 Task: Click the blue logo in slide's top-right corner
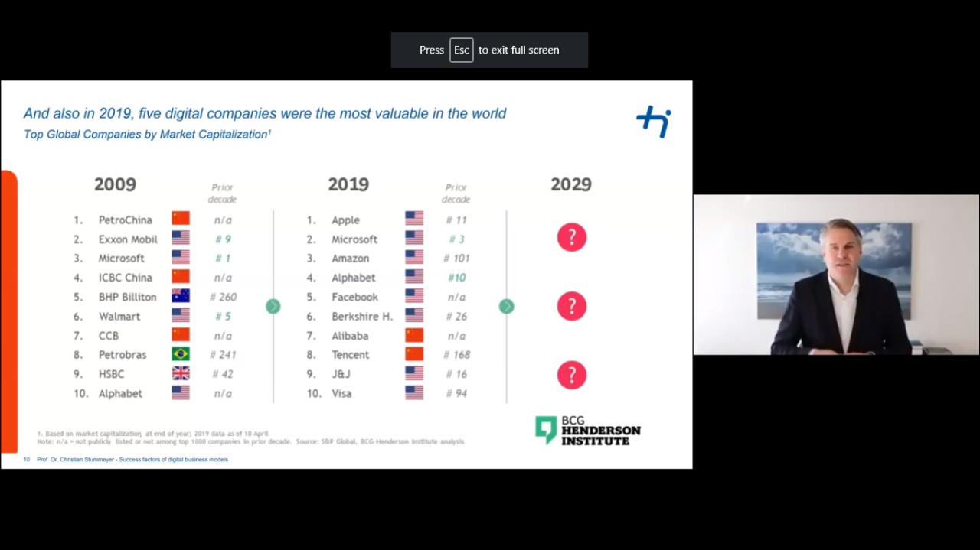(x=654, y=122)
